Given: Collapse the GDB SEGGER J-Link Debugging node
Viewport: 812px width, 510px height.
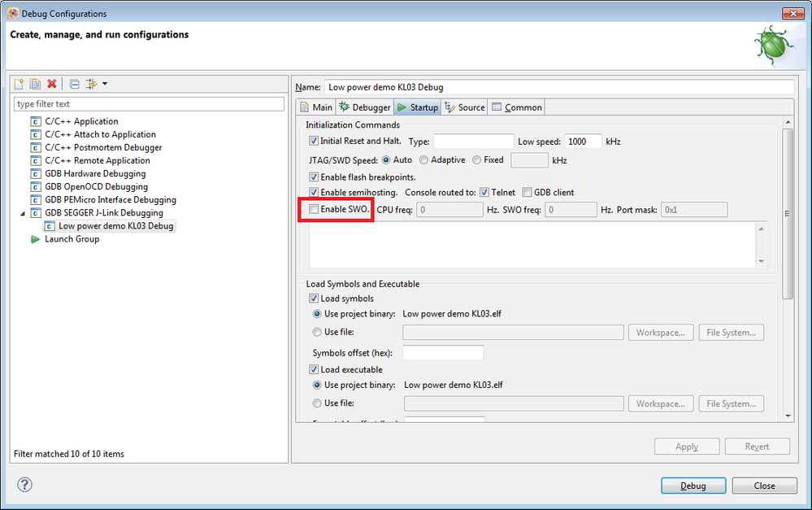Looking at the screenshot, I should pyautogui.click(x=23, y=212).
